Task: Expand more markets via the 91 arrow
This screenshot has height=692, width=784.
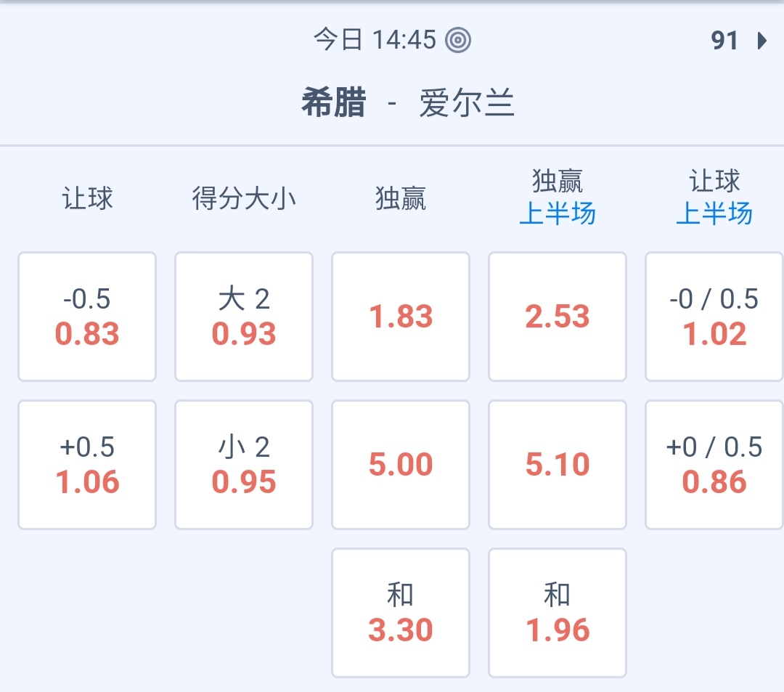Action: [x=739, y=41]
